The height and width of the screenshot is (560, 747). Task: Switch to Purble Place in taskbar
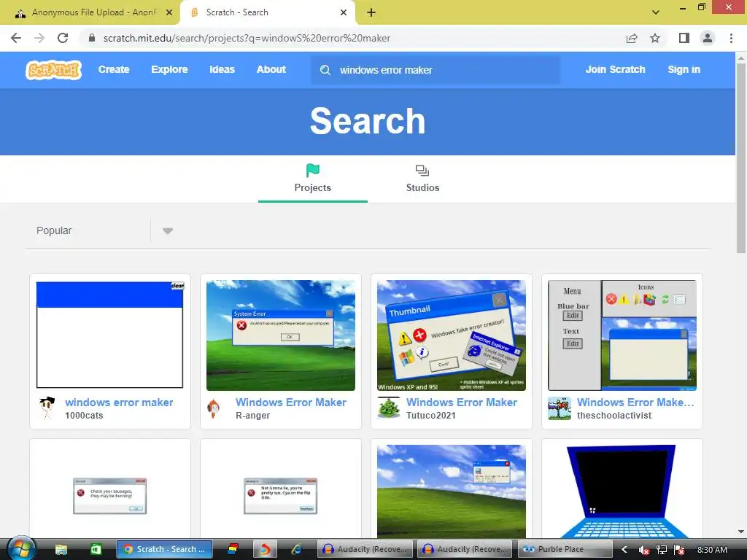click(565, 550)
